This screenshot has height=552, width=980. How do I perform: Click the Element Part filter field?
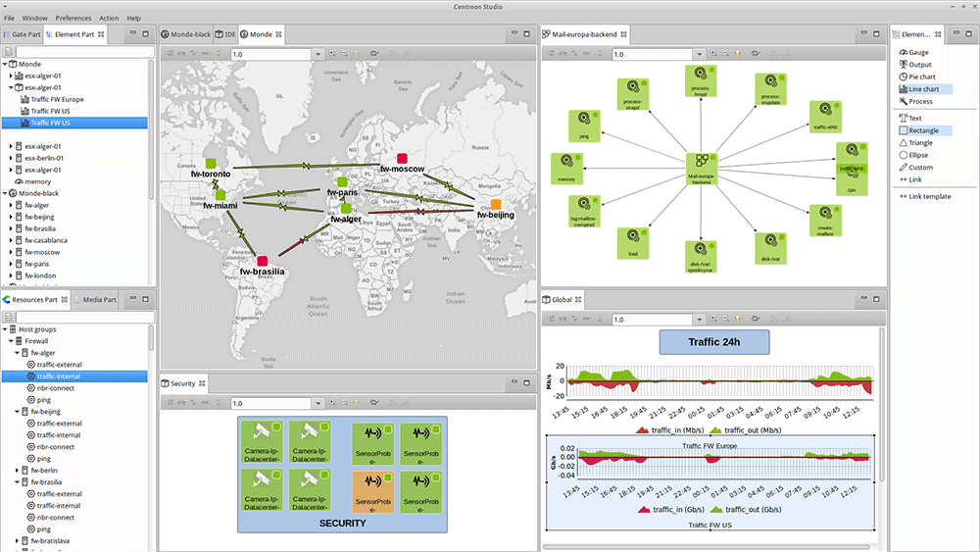tap(84, 52)
